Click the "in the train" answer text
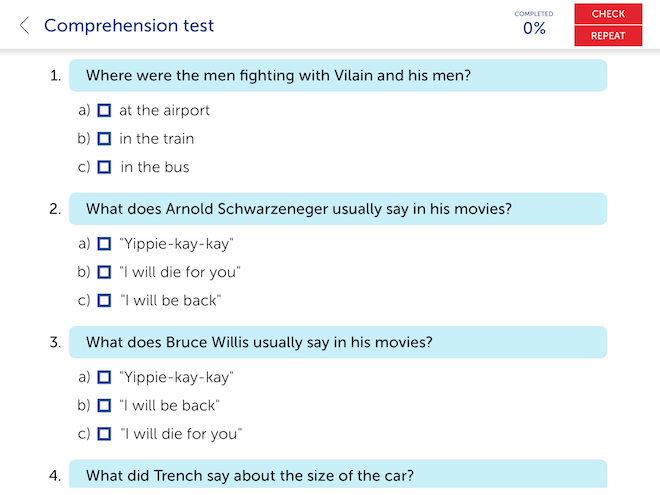 [156, 139]
